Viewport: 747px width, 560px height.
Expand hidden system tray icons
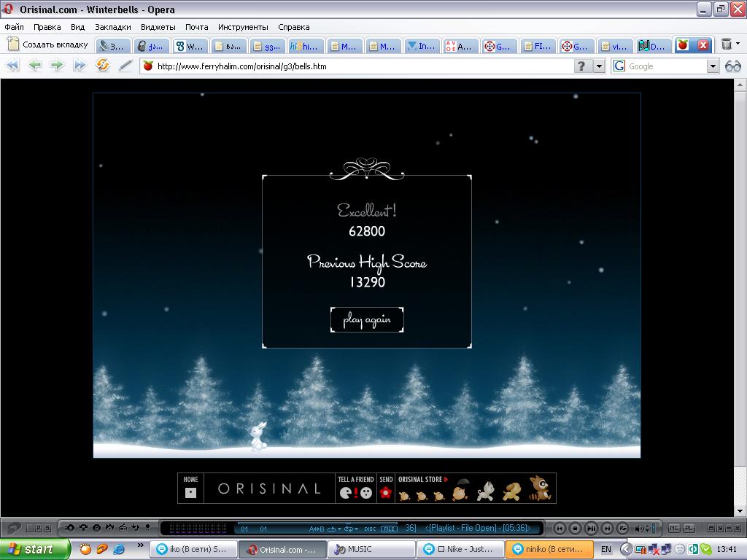[x=625, y=549]
